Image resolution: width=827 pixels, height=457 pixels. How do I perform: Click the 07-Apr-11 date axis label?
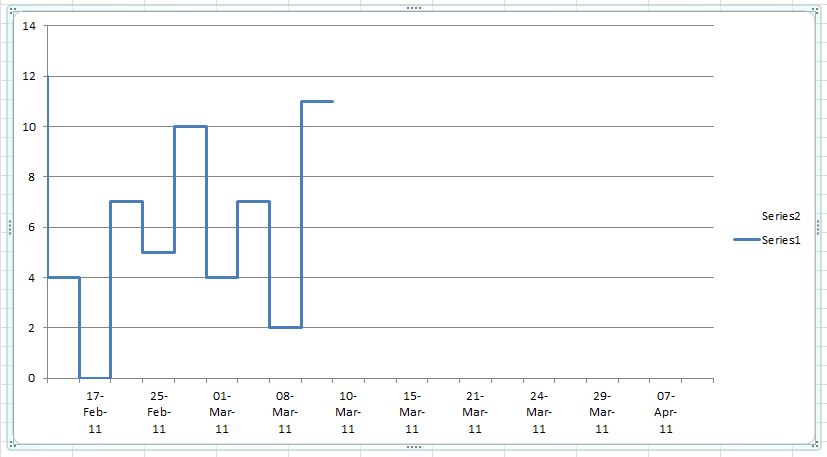pyautogui.click(x=666, y=412)
